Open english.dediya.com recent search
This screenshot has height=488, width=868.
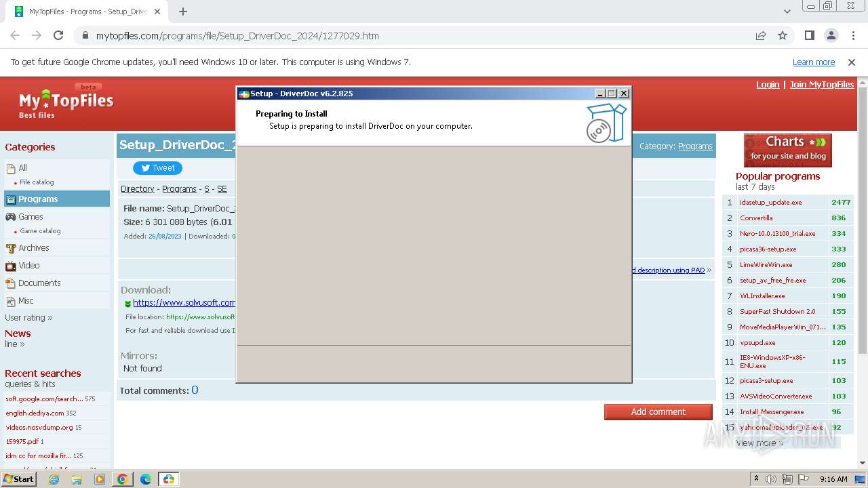tap(35, 413)
